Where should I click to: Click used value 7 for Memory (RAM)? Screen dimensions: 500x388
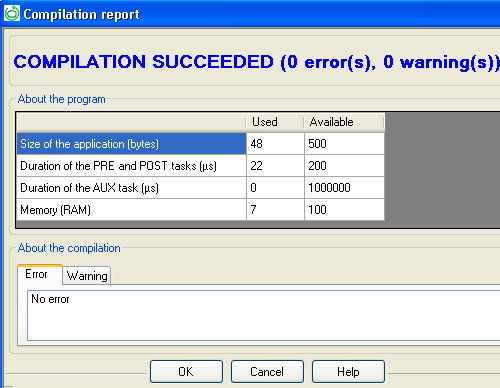click(275, 210)
